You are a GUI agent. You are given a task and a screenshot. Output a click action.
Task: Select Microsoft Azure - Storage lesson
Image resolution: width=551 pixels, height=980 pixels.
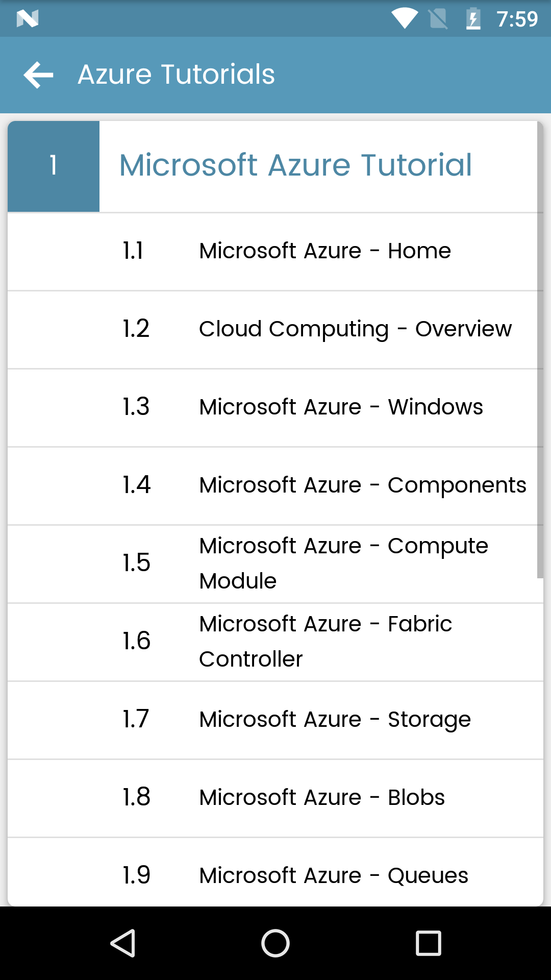point(275,720)
